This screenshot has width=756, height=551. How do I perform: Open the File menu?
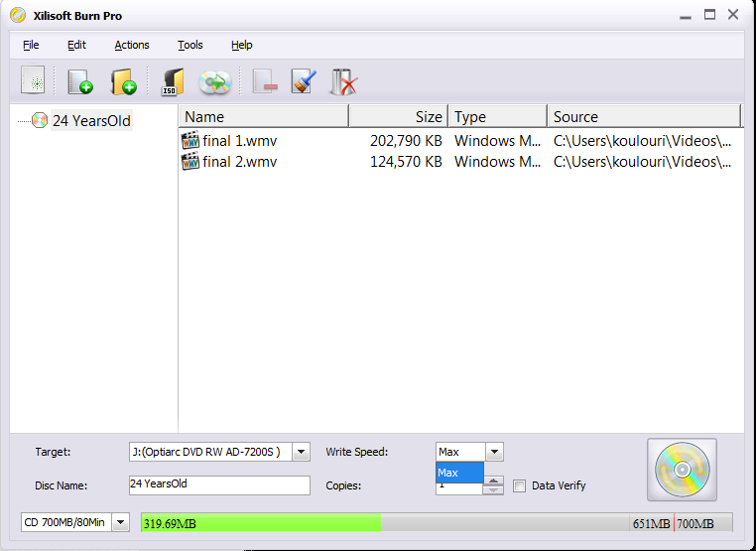click(31, 45)
